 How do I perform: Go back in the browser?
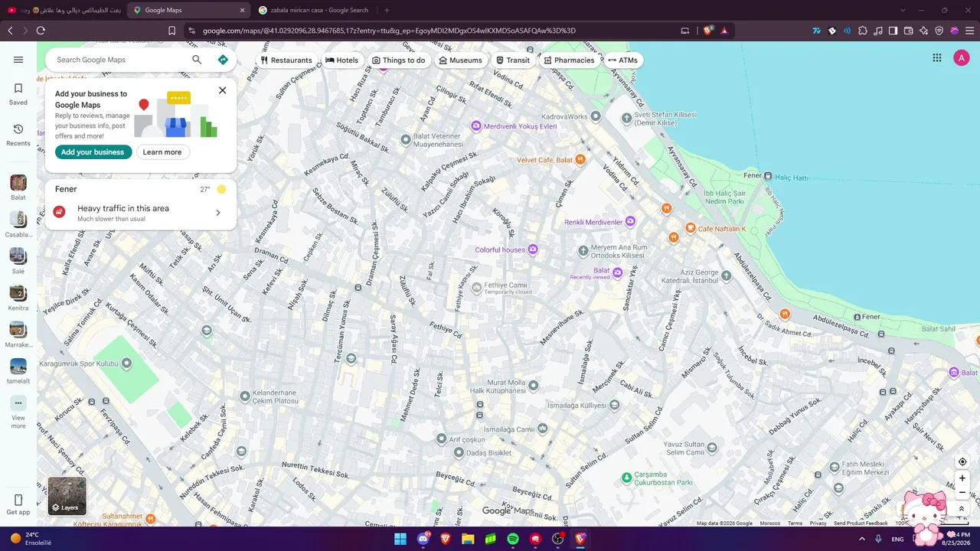(10, 31)
